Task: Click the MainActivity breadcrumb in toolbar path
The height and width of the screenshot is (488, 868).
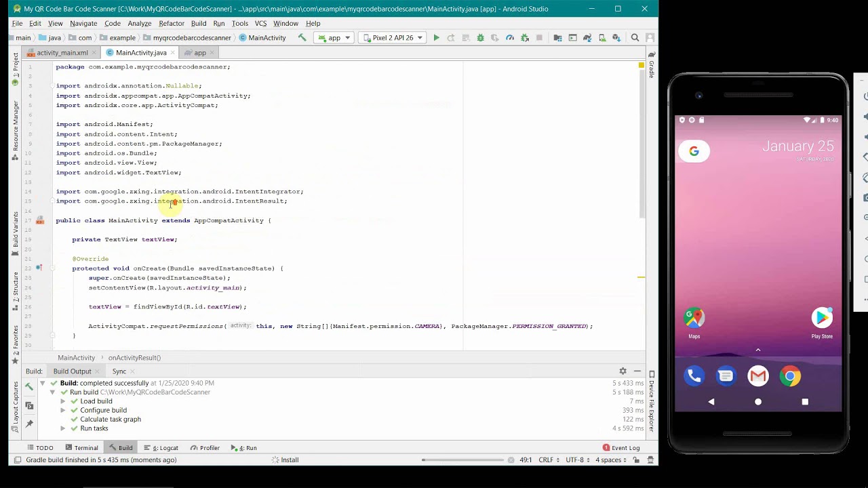Action: [x=262, y=38]
